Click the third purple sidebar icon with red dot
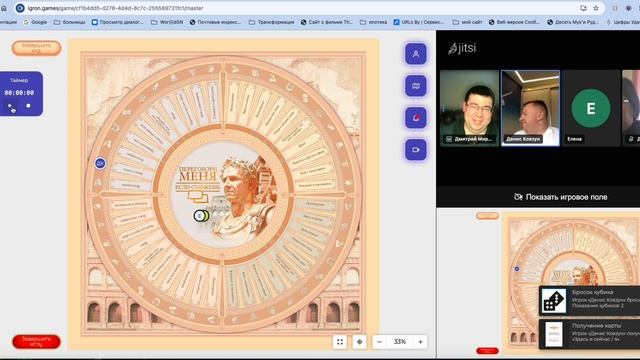The image size is (640, 360). point(416,118)
